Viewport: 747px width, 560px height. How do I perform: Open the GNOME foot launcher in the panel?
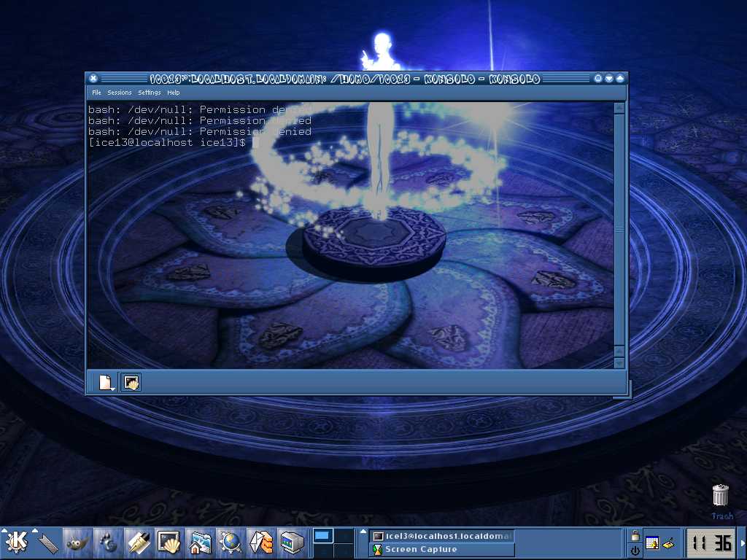[x=108, y=542]
